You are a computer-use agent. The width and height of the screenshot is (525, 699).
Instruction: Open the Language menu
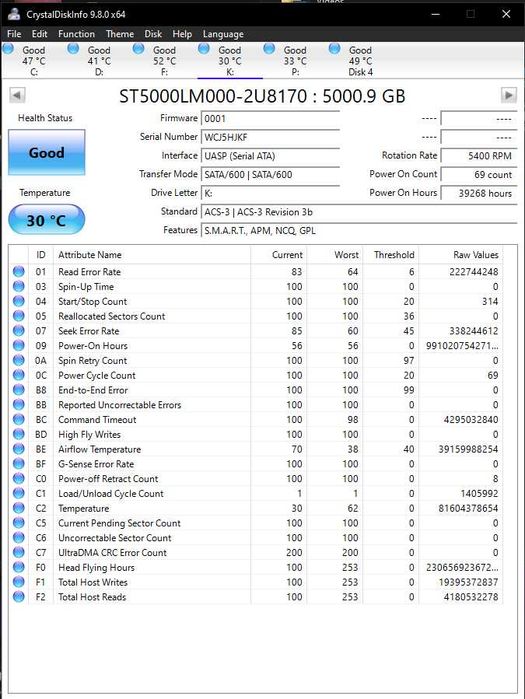223,34
